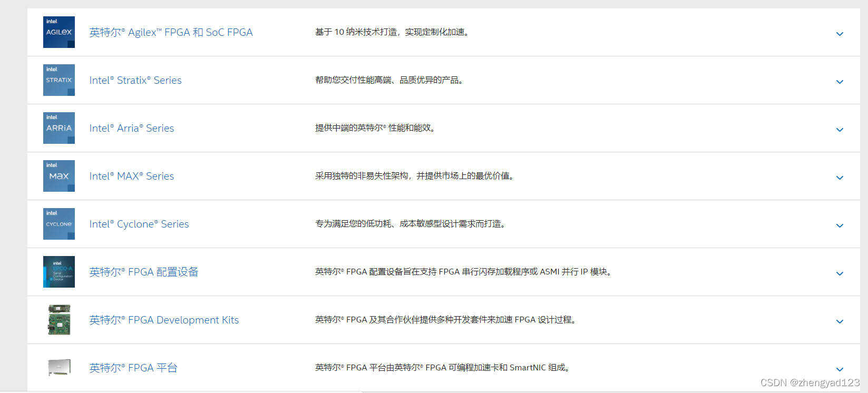The image size is (868, 393).
Task: Click the Intel Stratix logo icon
Action: (59, 80)
